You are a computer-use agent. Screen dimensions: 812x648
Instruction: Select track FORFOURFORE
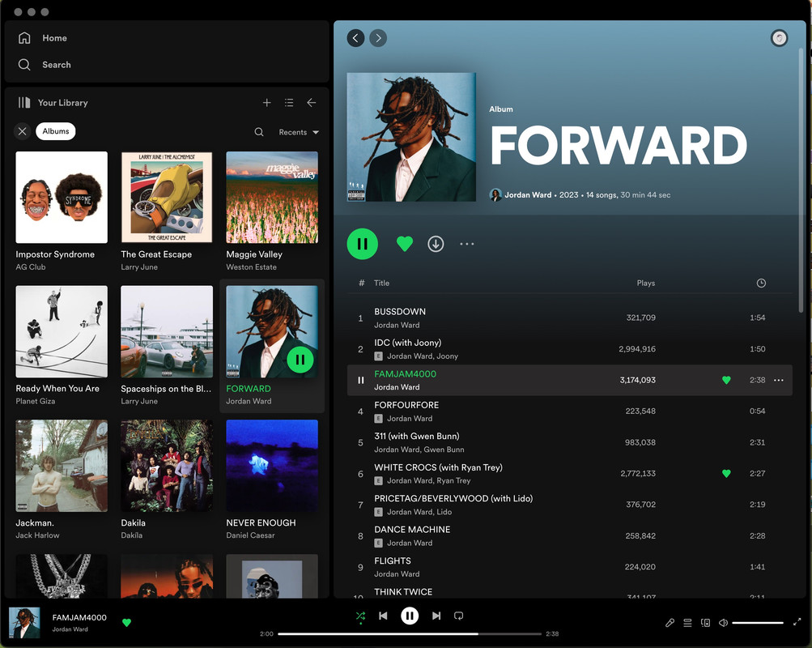(570, 411)
